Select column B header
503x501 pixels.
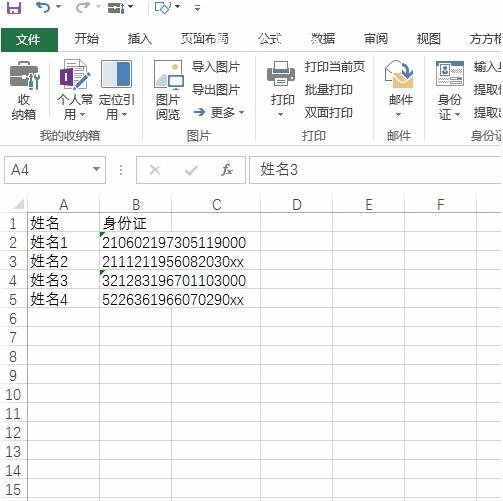click(136, 204)
